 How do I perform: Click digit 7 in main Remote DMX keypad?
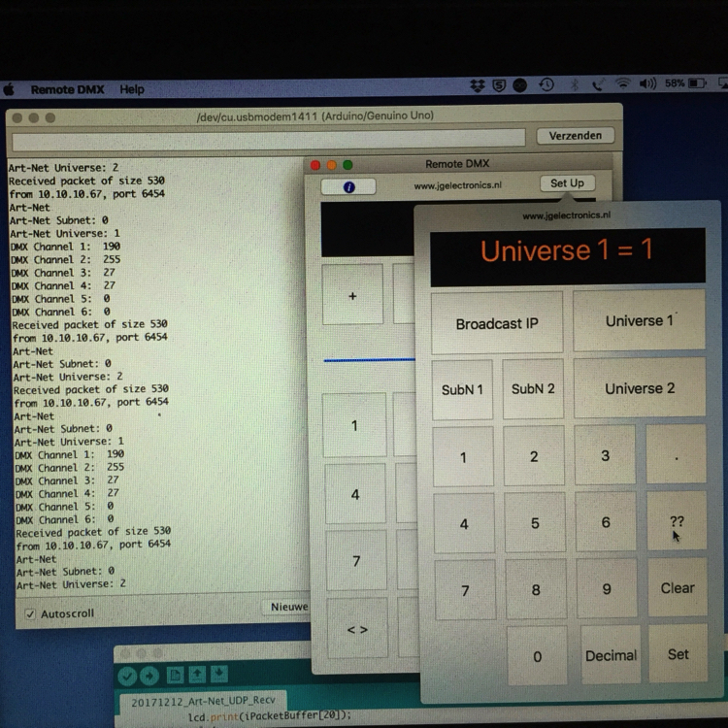356,560
